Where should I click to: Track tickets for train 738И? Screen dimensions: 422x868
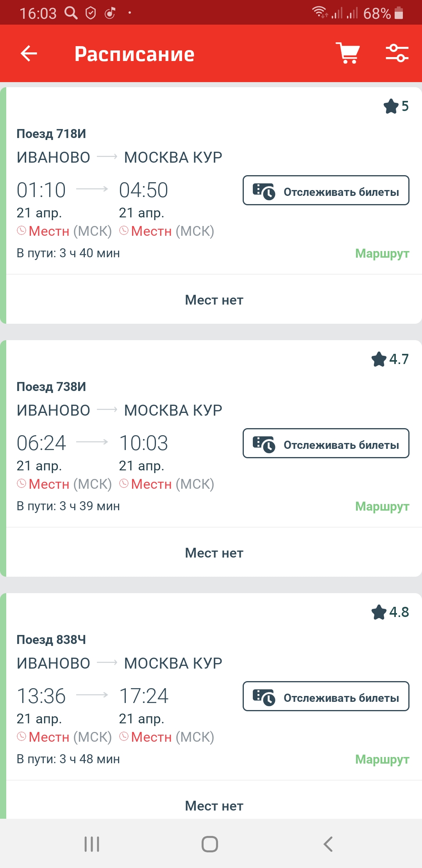(x=326, y=443)
